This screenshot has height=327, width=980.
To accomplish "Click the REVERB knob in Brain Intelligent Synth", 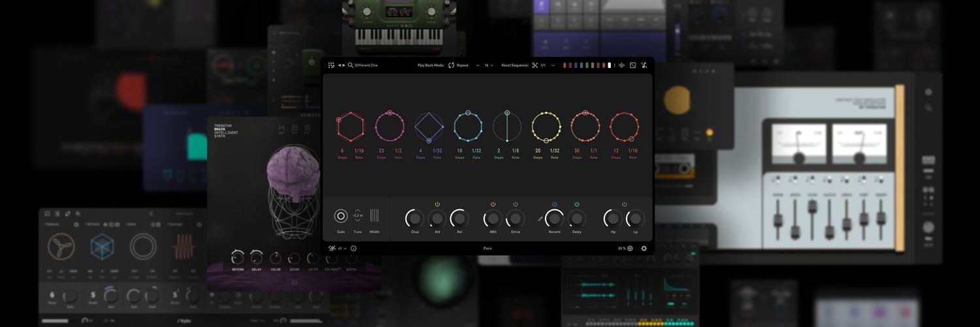I will pyautogui.click(x=238, y=258).
